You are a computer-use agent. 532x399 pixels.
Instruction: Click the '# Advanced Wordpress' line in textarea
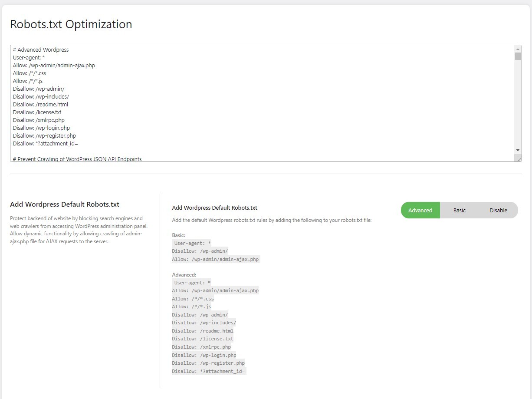point(41,50)
